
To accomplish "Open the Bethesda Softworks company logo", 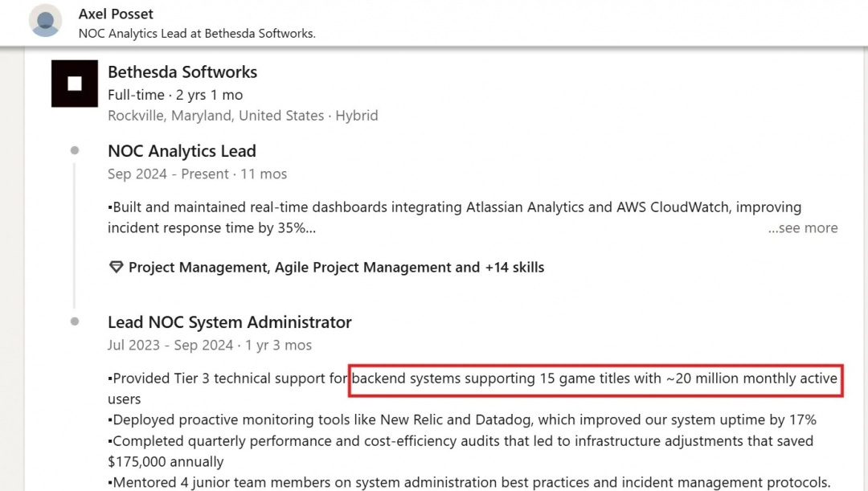I will 75,84.
